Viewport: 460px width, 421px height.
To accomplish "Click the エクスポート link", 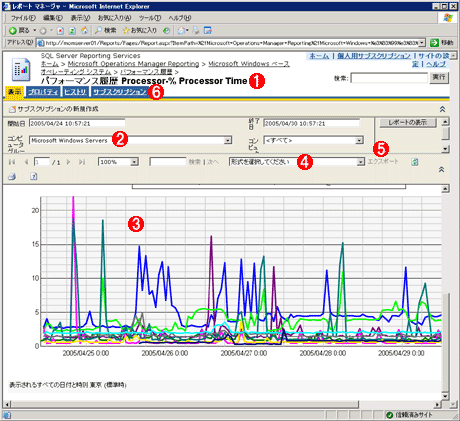I will point(383,162).
